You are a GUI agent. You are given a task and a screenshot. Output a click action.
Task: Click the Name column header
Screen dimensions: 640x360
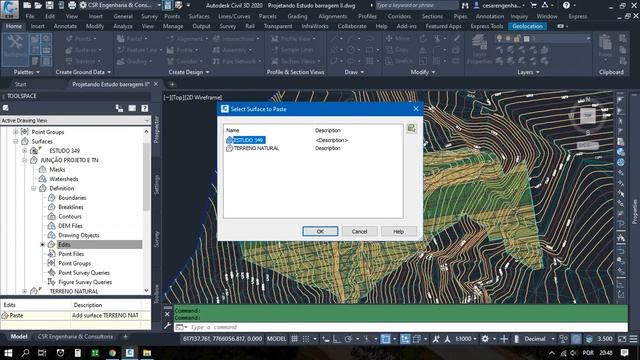tap(233, 130)
